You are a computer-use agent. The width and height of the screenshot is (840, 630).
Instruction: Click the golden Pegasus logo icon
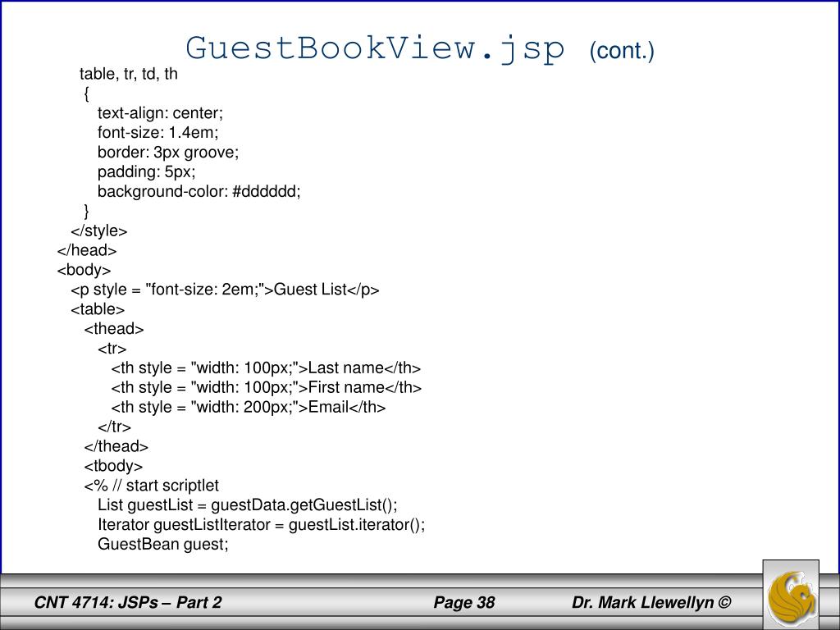coord(791,596)
